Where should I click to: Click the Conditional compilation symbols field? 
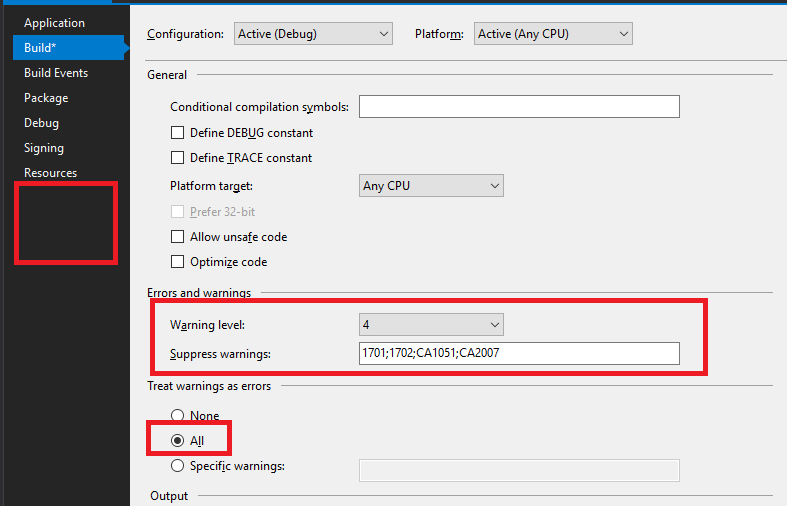(518, 107)
